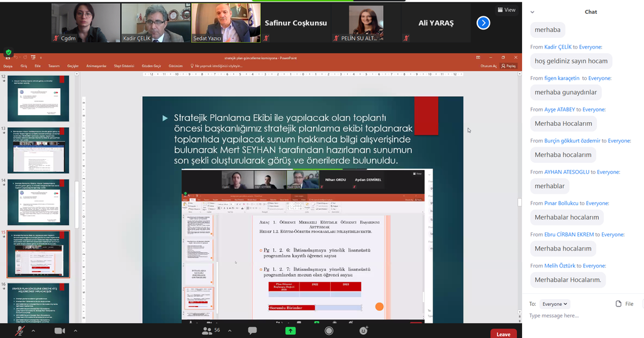
Task: Click the Chat bubble icon
Action: click(252, 330)
